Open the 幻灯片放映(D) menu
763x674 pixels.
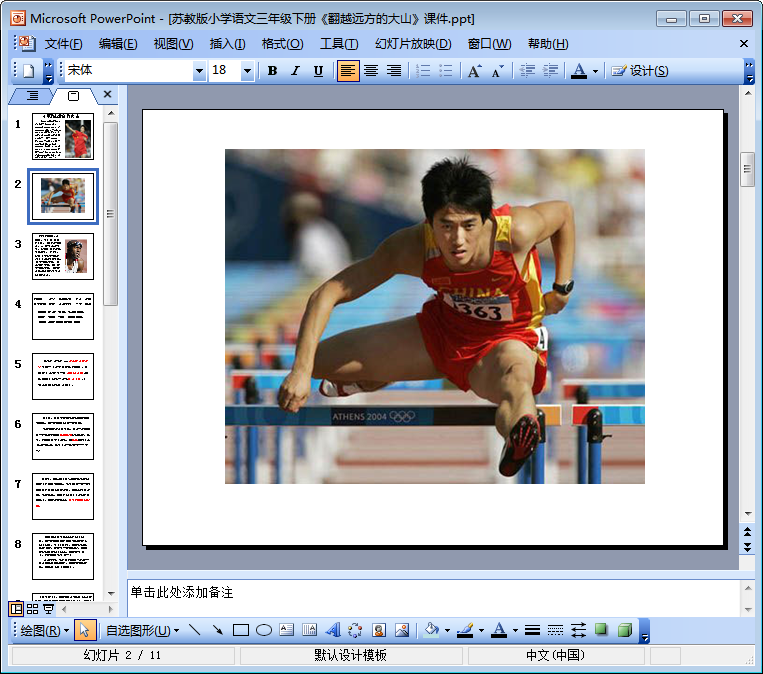(412, 44)
